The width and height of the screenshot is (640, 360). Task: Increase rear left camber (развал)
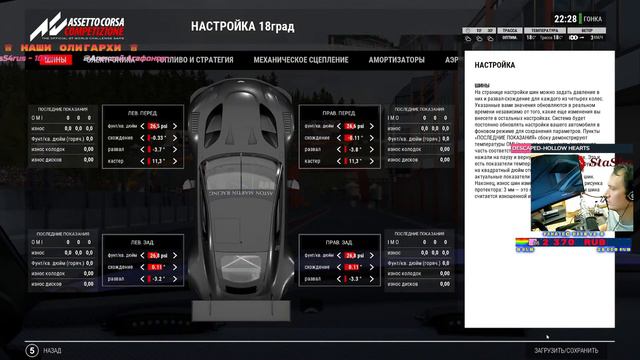[175, 279]
